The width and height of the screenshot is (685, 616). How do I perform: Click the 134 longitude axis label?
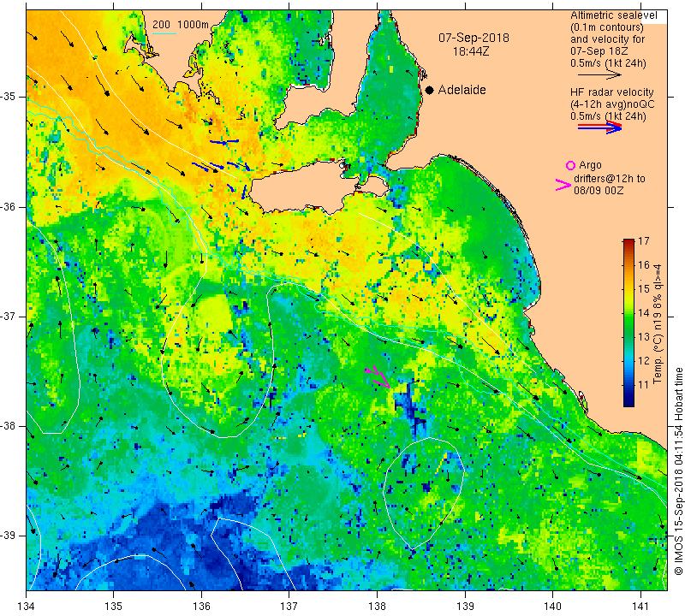pyautogui.click(x=27, y=606)
